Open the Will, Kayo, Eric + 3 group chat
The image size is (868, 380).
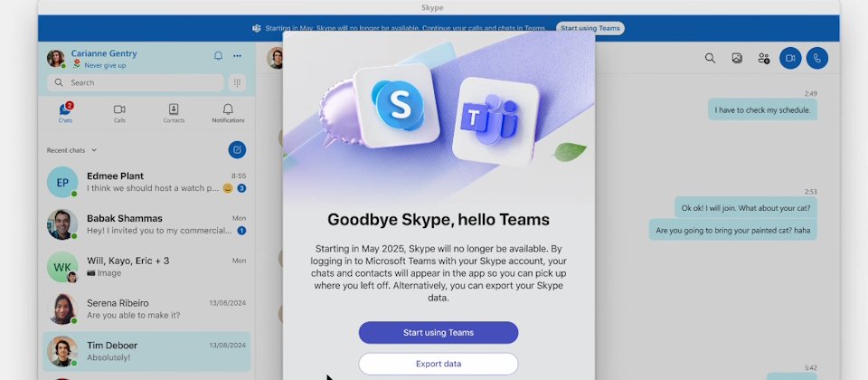pos(146,266)
